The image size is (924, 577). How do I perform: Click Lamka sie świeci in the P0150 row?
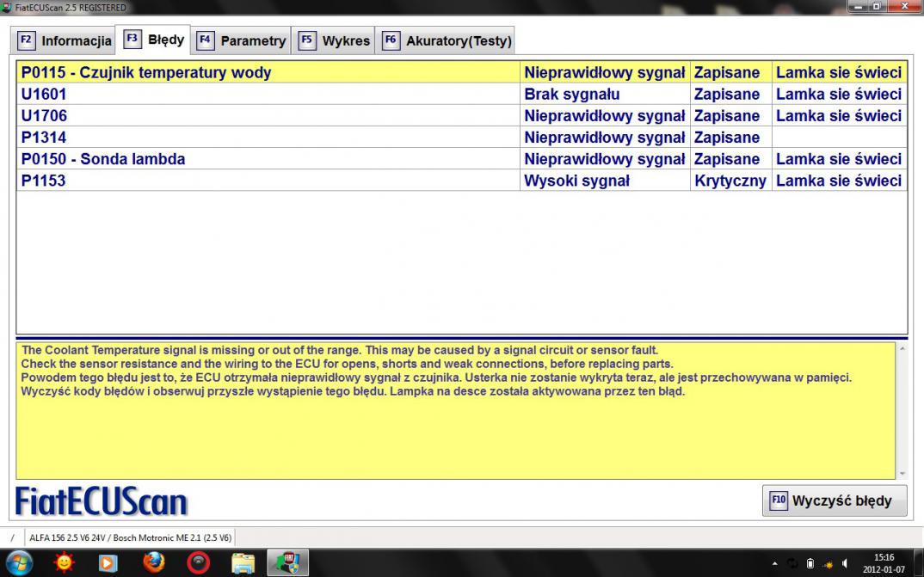[x=839, y=159]
